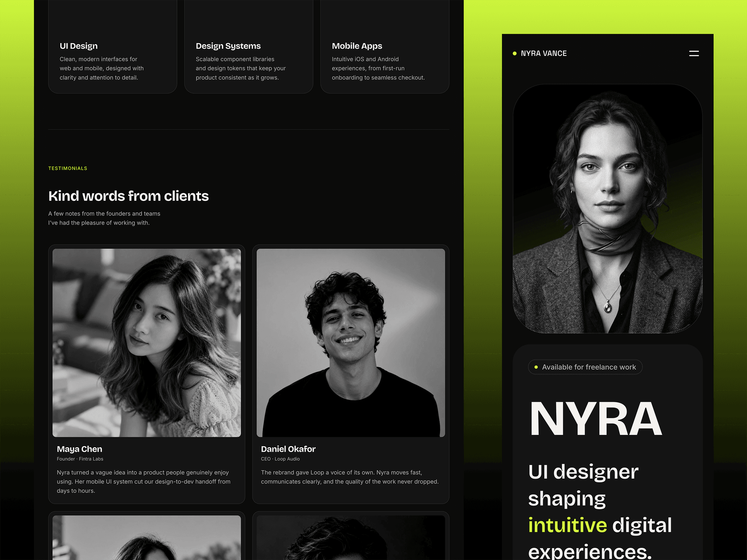Click Daniel Okafor's testimonial quote text
Viewport: 747px width, 560px height.
350,477
